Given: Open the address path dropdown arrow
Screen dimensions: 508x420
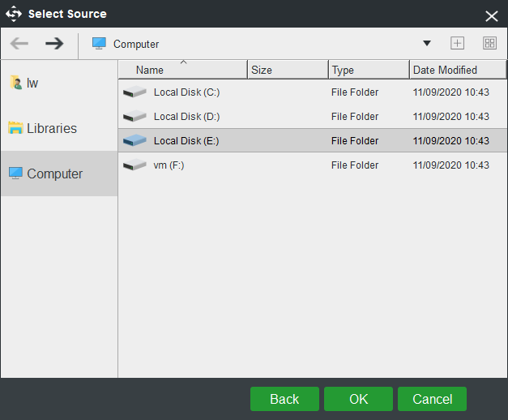Looking at the screenshot, I should [x=427, y=43].
